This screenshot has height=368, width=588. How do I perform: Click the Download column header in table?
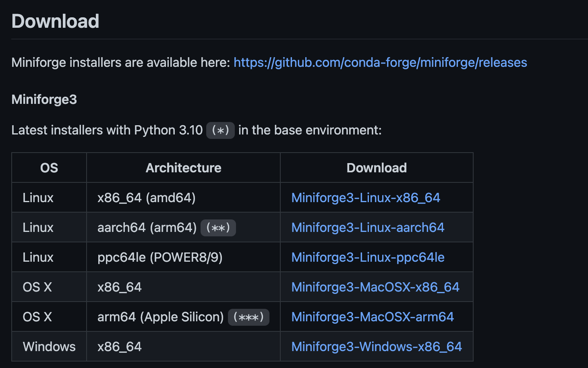pos(377,168)
